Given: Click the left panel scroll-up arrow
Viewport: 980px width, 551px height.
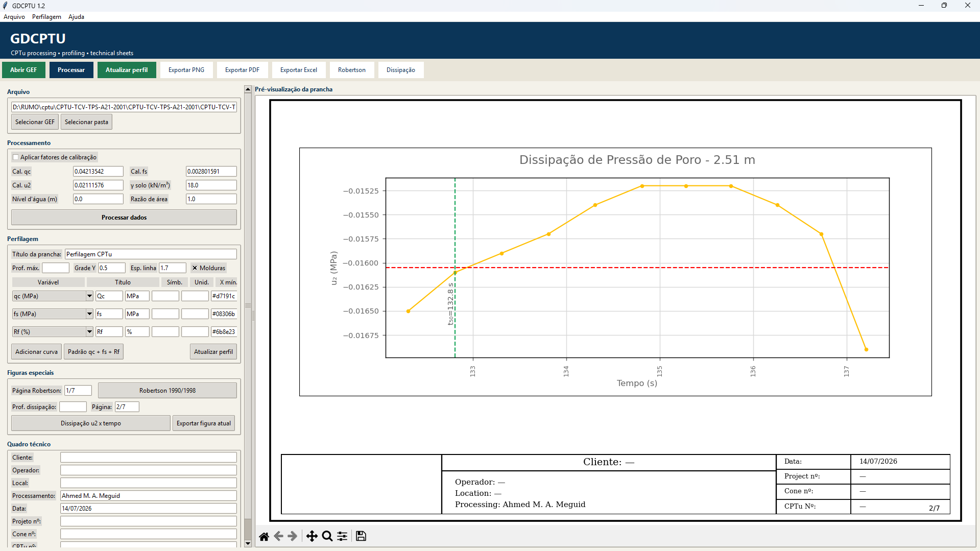Looking at the screenshot, I should coord(248,89).
